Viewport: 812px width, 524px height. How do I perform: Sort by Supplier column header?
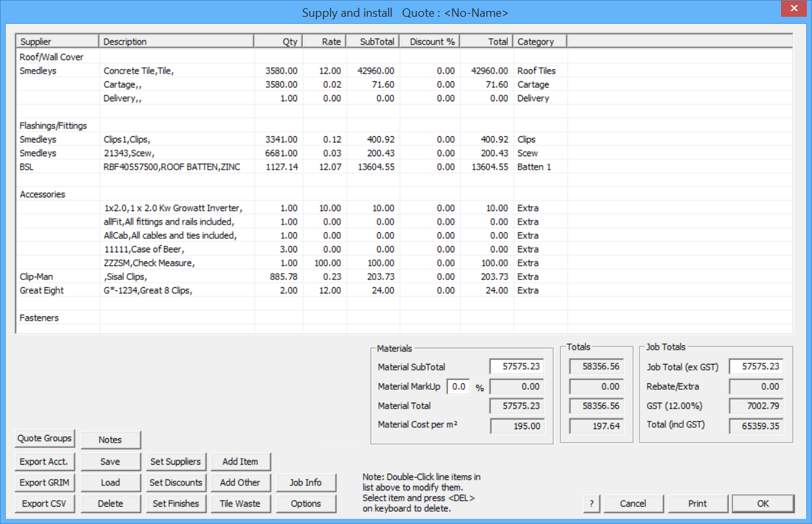pyautogui.click(x=57, y=41)
